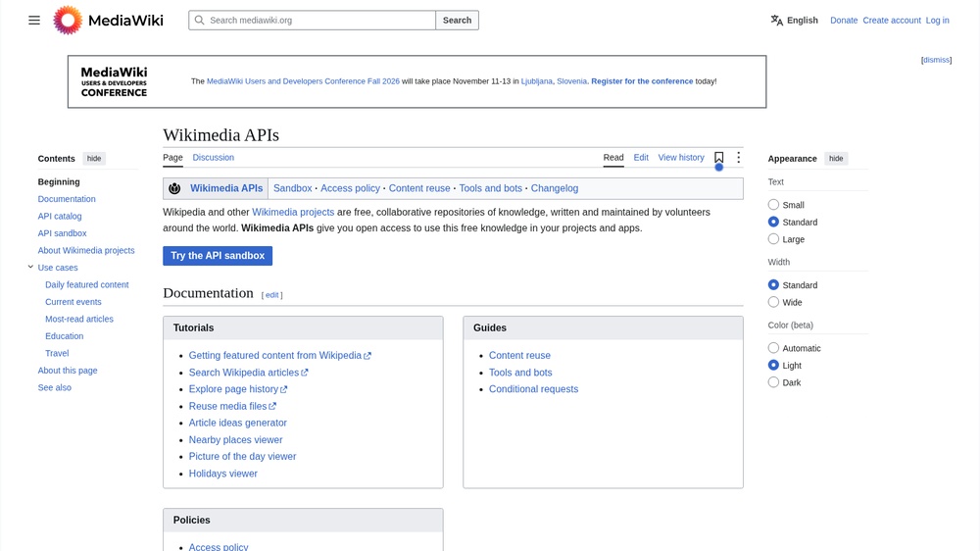Open Search Wikipedia articles tutorial
This screenshot has width=980, height=551.
[248, 373]
